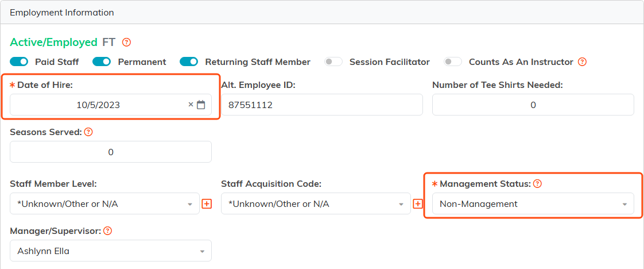644x269 pixels.
Task: Click the Permanent label text
Action: 142,62
